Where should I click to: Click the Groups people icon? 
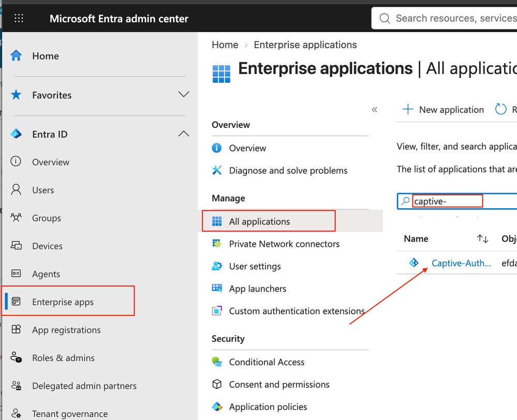[x=16, y=218]
